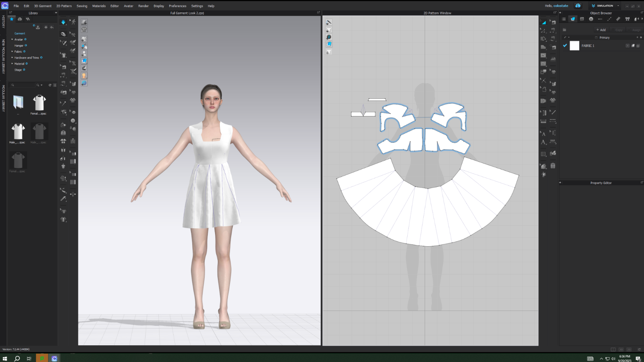Select the Select/Move hand tool in 3D toolbar
Viewport: 644px width, 362px height.
63,34
